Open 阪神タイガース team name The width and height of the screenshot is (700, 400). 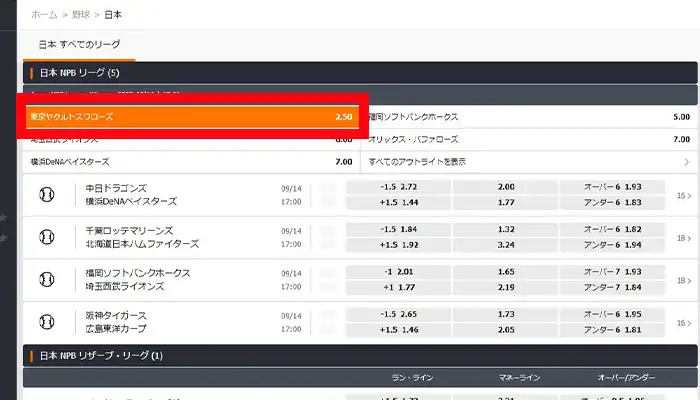coord(116,316)
